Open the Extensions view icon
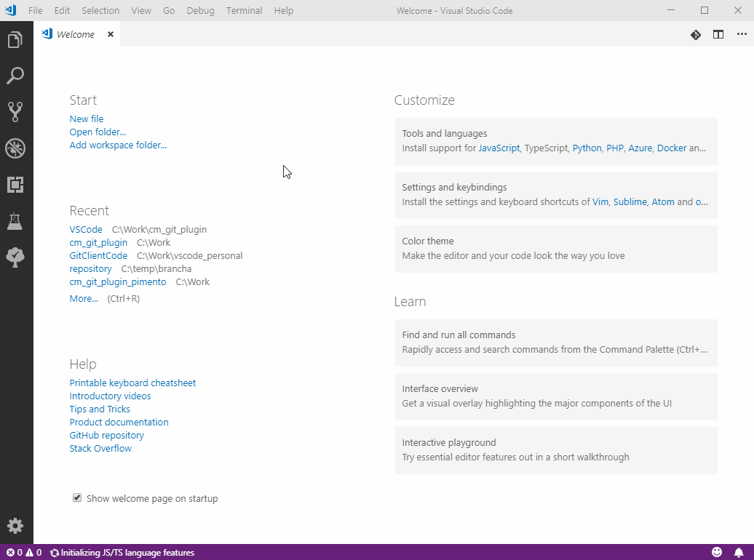Image resolution: width=754 pixels, height=560 pixels. click(15, 185)
